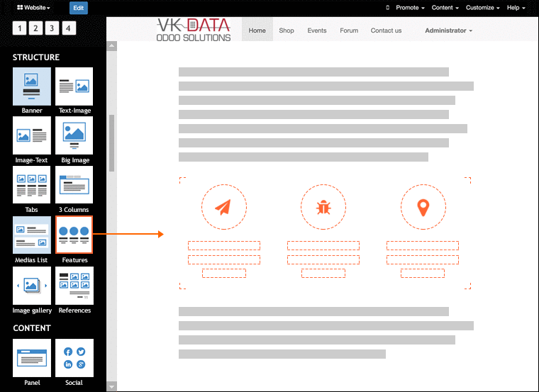Click the sidebar scrollbar down arrow
Viewport: 539px width, 392px height.
112,386
